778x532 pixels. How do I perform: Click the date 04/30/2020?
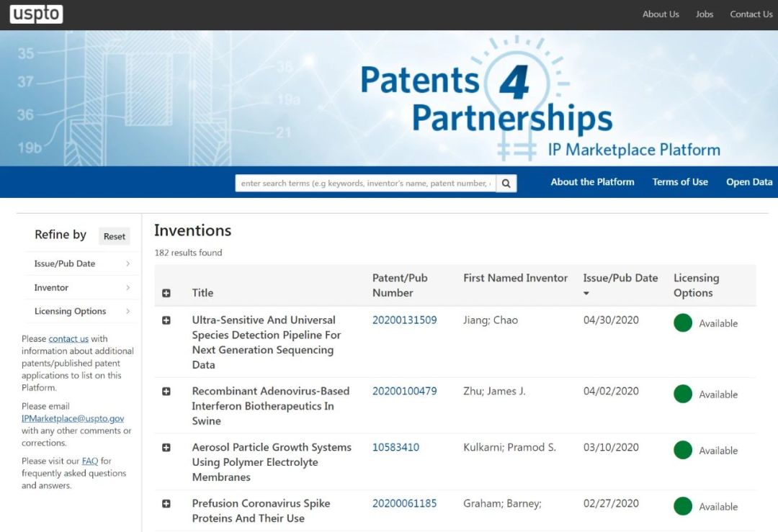click(611, 320)
